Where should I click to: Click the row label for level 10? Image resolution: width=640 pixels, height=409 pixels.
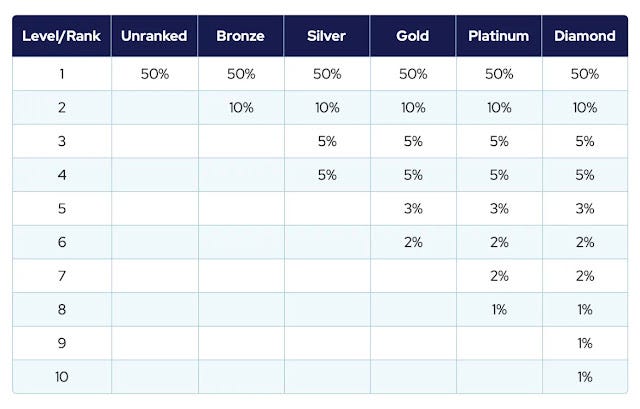tap(61, 377)
